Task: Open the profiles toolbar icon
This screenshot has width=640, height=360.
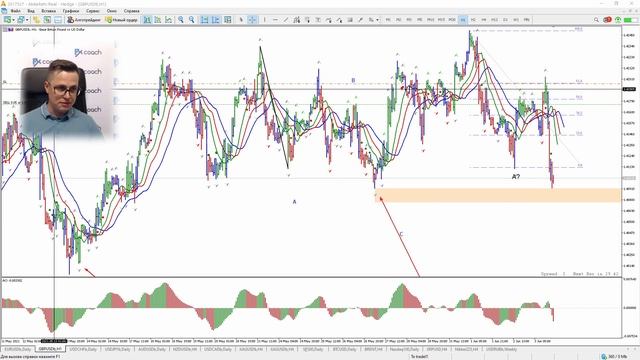Action: (20, 20)
